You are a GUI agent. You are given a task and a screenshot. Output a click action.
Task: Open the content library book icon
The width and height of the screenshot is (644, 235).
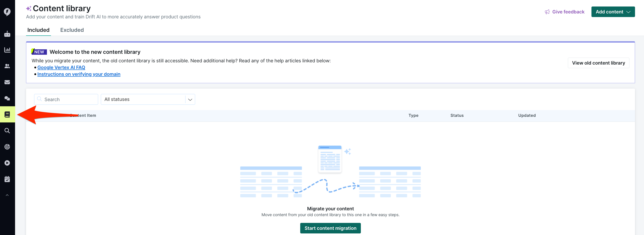[x=7, y=114]
